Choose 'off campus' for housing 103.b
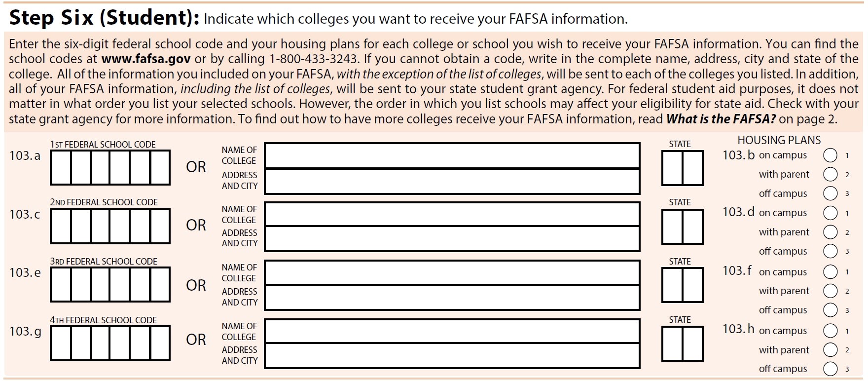Viewport: 868px width, 381px height. 831,193
